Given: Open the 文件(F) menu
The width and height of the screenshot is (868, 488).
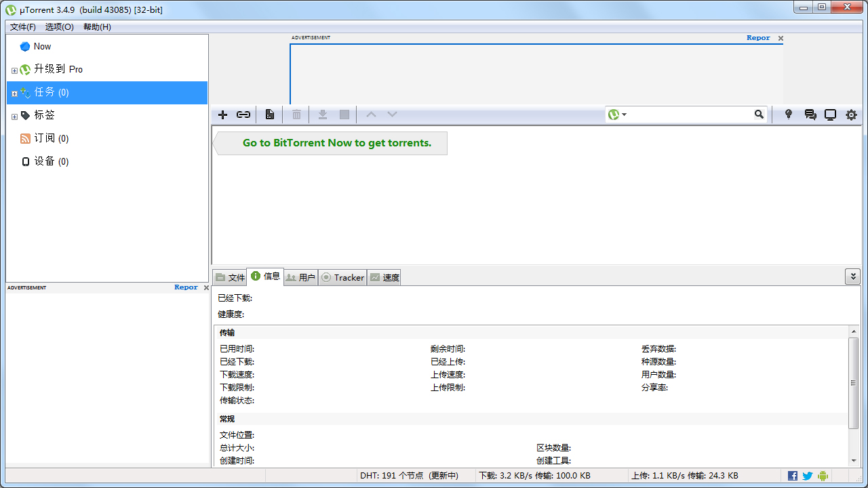Looking at the screenshot, I should [x=23, y=27].
